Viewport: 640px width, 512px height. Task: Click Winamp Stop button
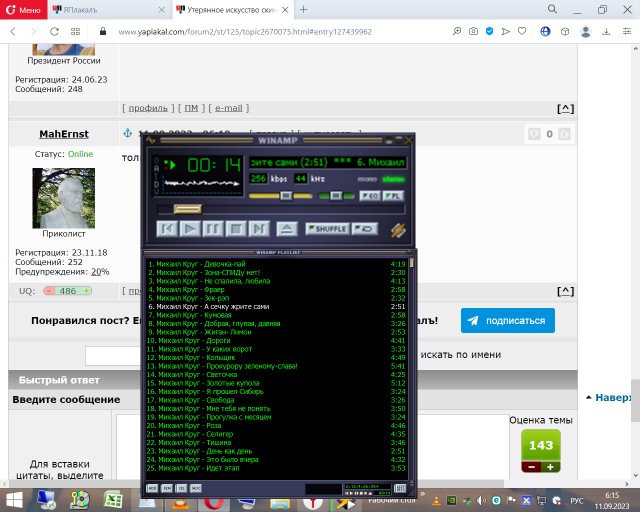(x=236, y=229)
